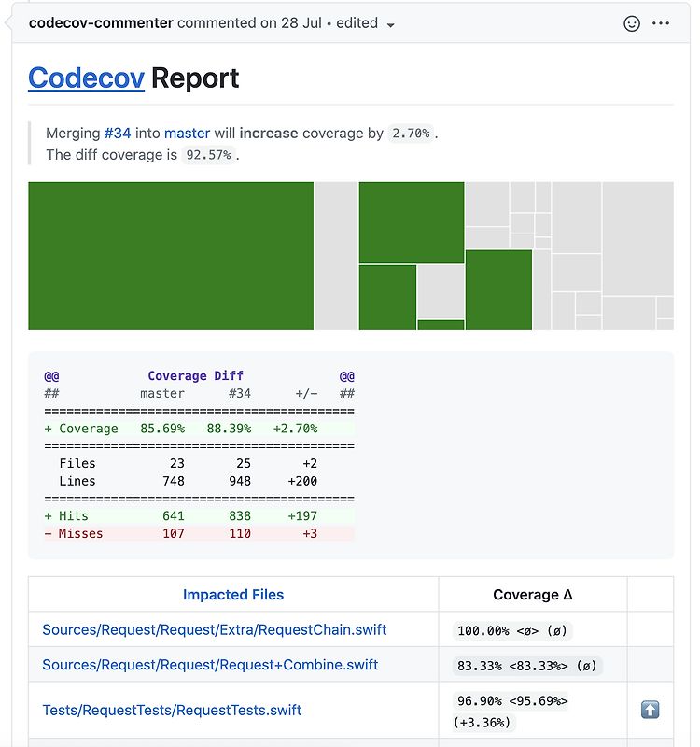Select the 100.00% <ø> (ø) coverage cell
This screenshot has width=700, height=747.
pyautogui.click(x=512, y=631)
